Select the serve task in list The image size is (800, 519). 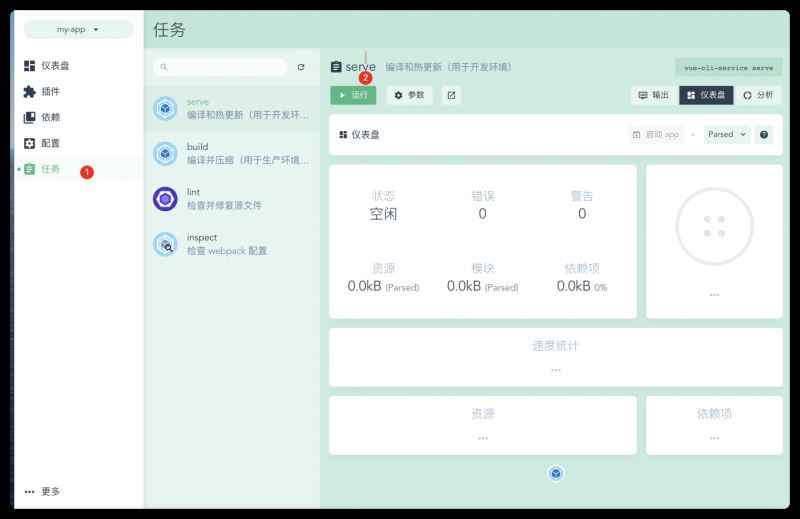[232, 109]
